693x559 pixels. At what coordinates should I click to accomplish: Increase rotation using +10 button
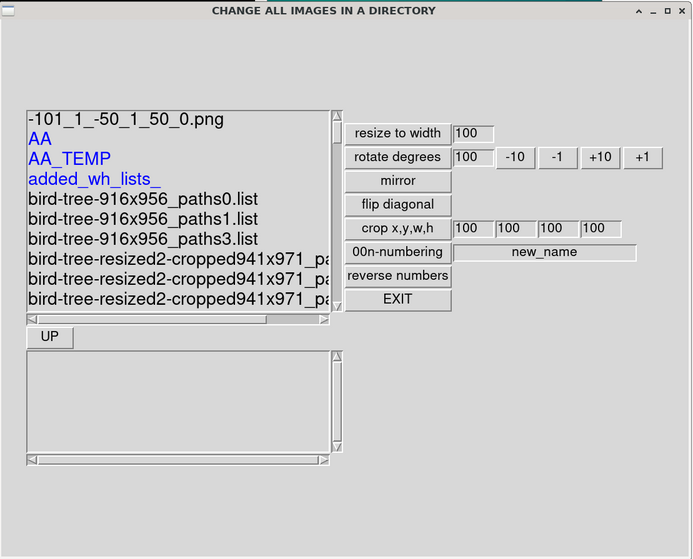pos(600,157)
